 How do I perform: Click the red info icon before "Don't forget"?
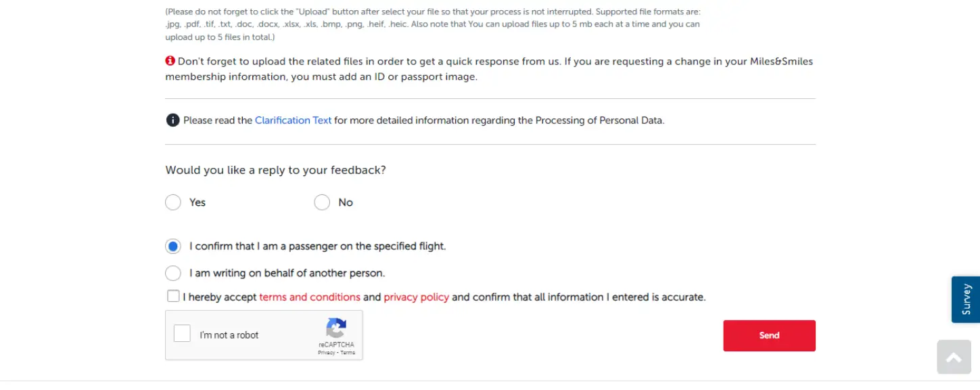(170, 61)
